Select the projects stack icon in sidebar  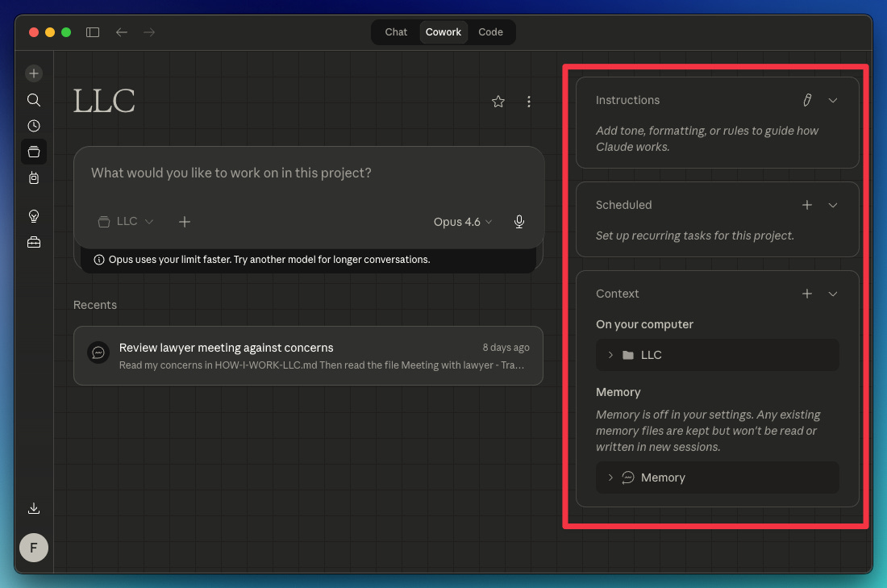[34, 152]
